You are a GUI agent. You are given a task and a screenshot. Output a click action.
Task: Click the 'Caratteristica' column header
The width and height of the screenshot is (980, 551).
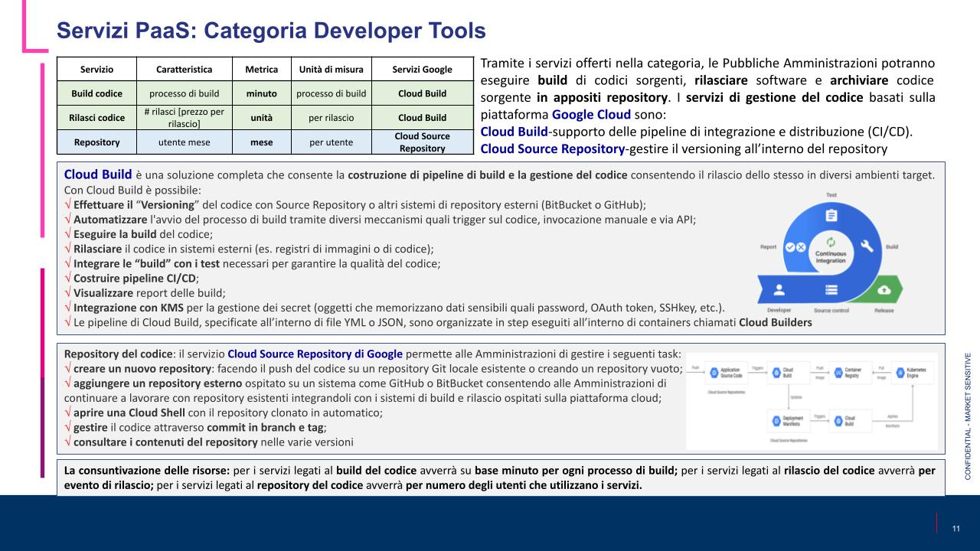(x=185, y=69)
